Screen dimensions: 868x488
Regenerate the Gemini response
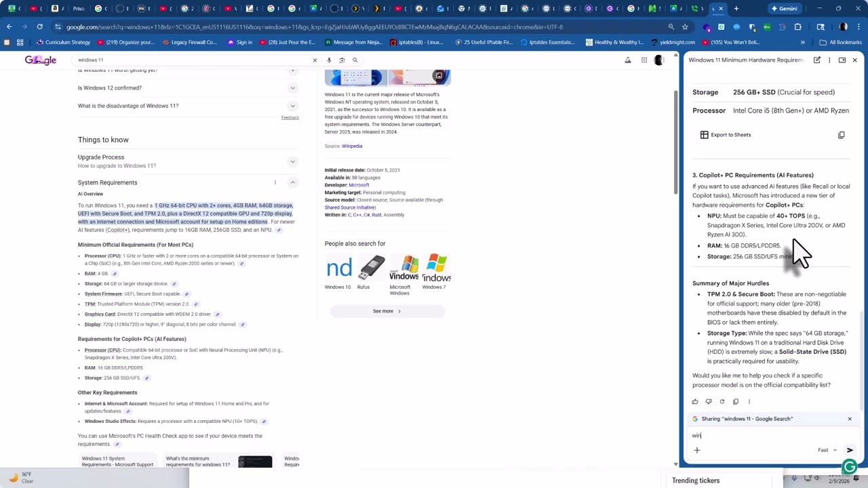click(722, 402)
